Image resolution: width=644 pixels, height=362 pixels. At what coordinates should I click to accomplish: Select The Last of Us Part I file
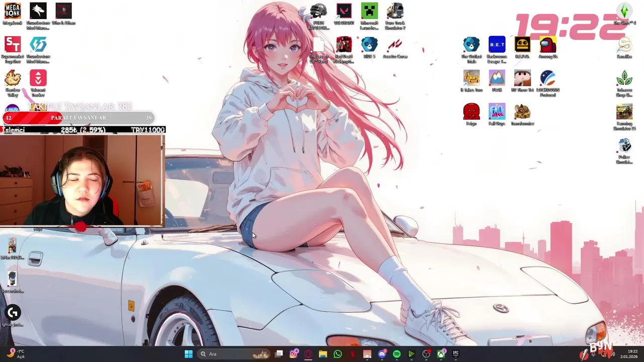tap(318, 45)
